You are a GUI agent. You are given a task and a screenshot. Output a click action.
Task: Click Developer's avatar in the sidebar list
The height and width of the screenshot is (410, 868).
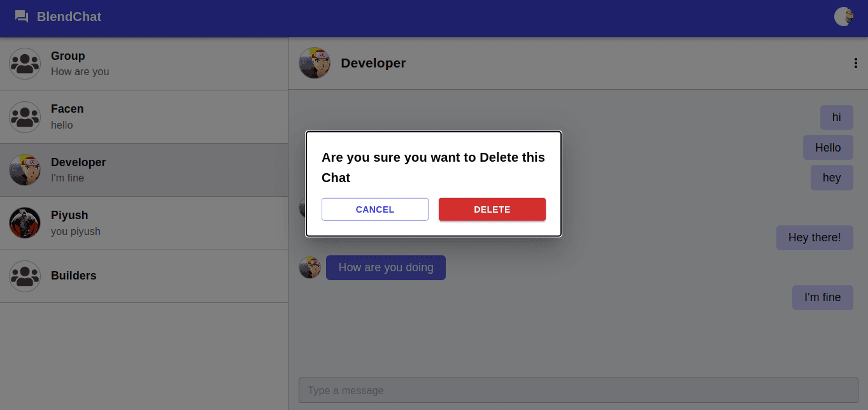(25, 170)
